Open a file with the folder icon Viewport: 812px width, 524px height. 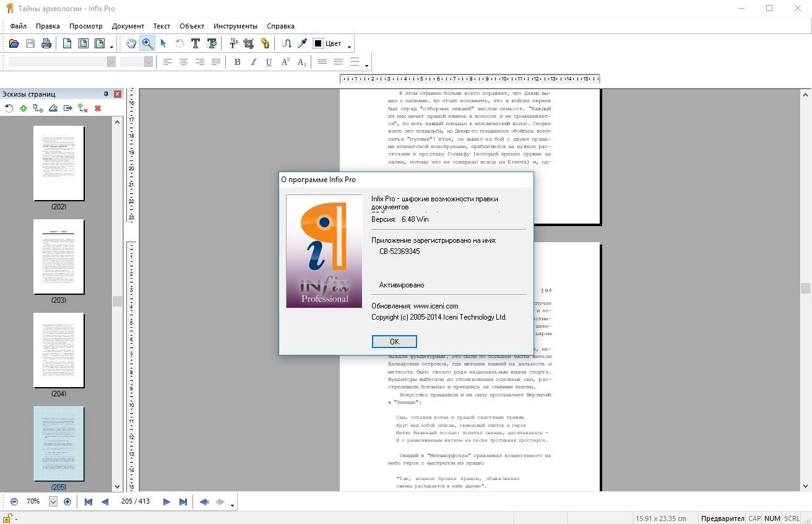coord(14,43)
